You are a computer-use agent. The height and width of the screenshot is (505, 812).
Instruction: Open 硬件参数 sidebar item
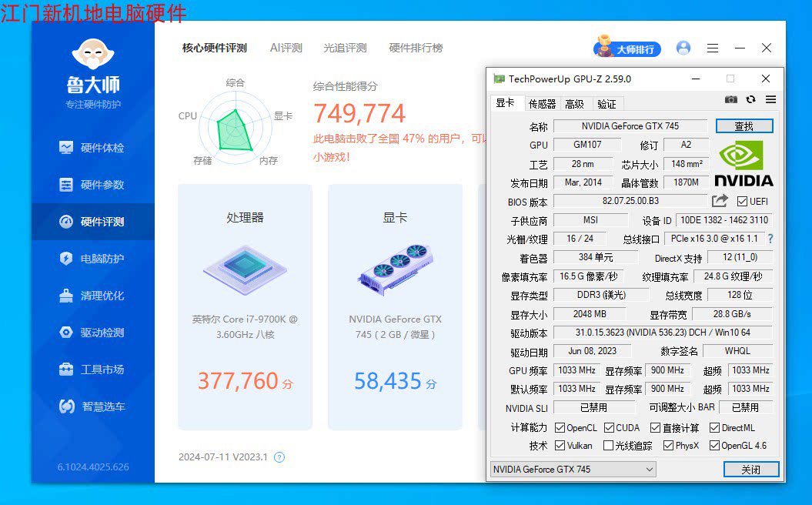92,185
